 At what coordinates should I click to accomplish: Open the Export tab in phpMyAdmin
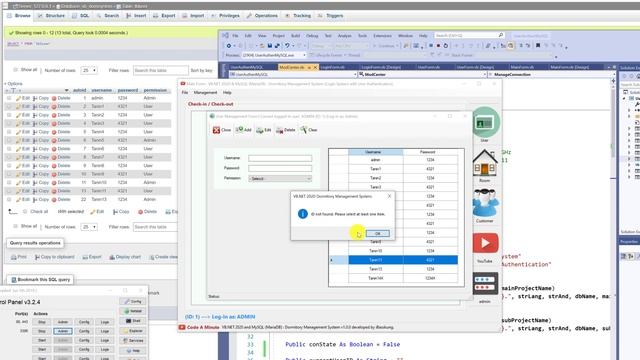164,16
